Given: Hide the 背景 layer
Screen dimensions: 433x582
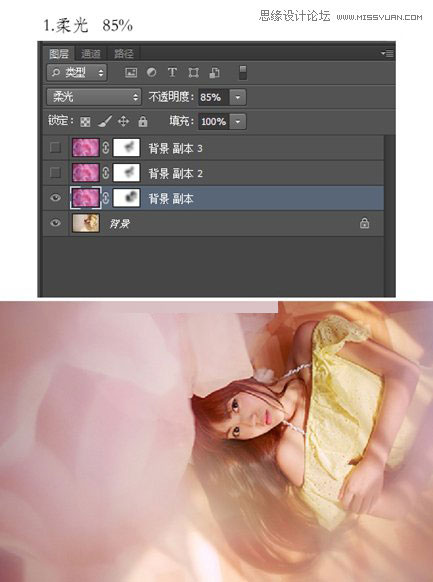Looking at the screenshot, I should 55,223.
